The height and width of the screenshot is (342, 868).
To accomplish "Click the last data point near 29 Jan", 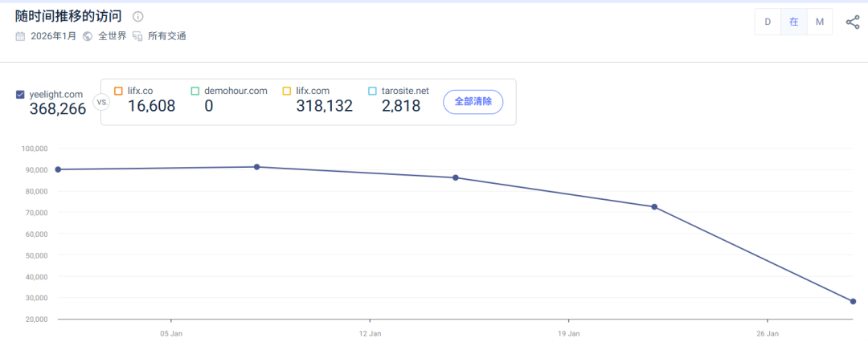I will coord(853,302).
